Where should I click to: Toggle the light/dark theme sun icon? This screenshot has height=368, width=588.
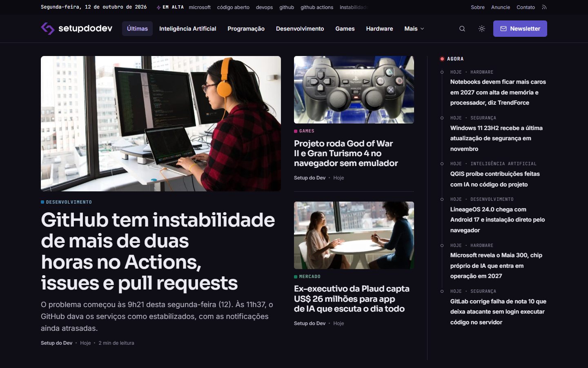[482, 29]
